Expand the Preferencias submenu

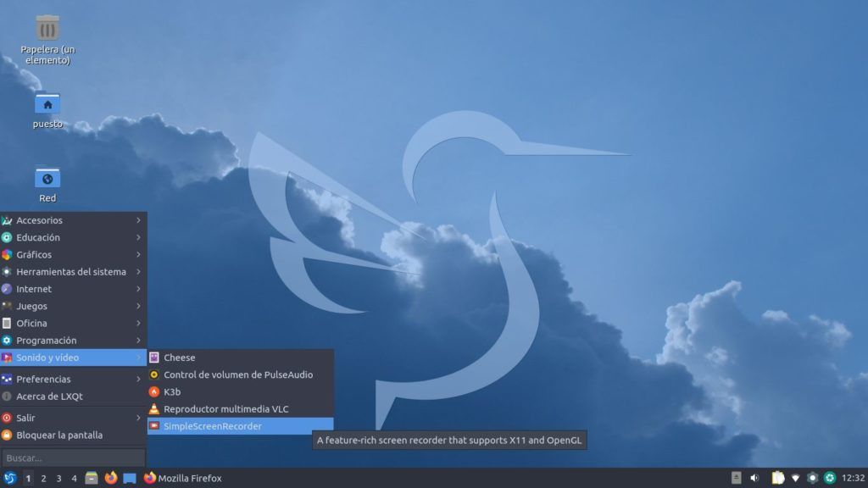[x=43, y=379]
